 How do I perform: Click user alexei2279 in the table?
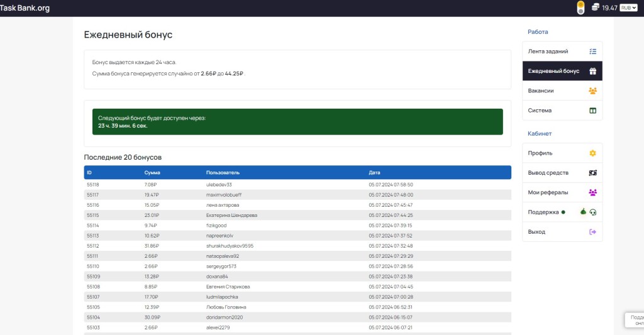[x=218, y=327]
